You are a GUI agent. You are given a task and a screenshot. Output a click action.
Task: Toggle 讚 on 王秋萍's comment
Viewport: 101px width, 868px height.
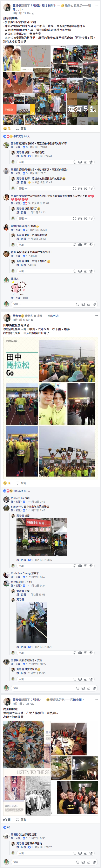tap(12, 147)
